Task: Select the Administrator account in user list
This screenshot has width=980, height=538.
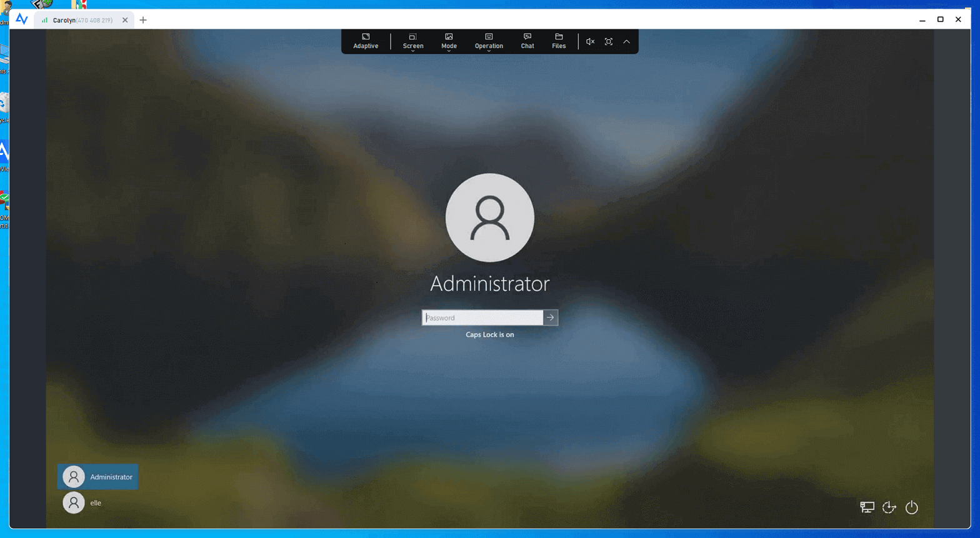Action: point(97,477)
